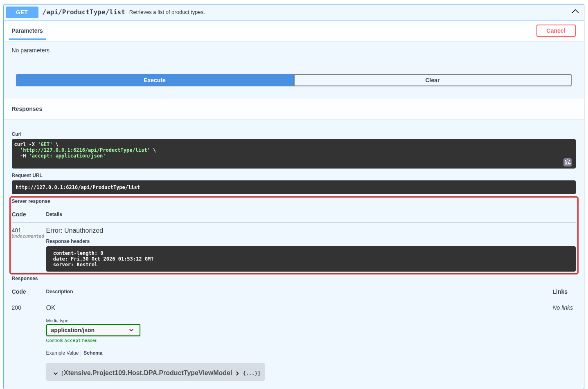Click the endpoint summary description text

point(167,12)
